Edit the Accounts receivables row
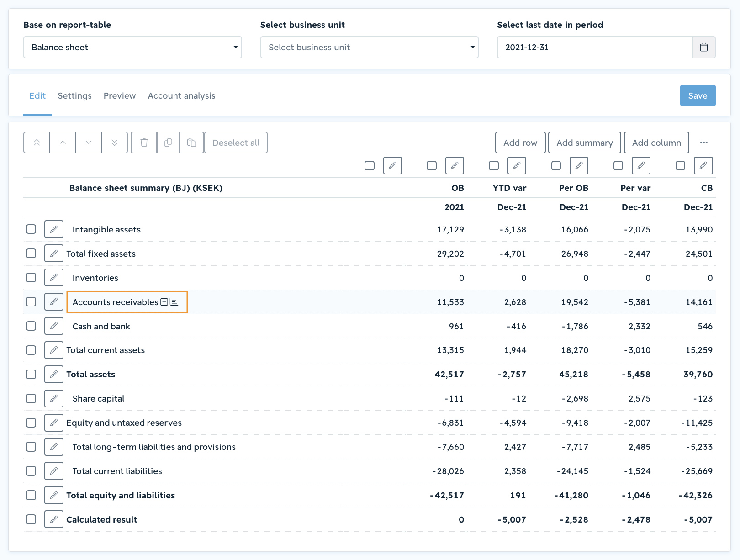 54,301
